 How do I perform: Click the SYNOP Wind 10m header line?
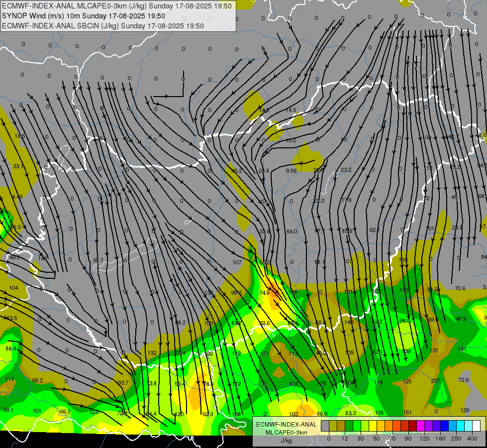tap(83, 16)
